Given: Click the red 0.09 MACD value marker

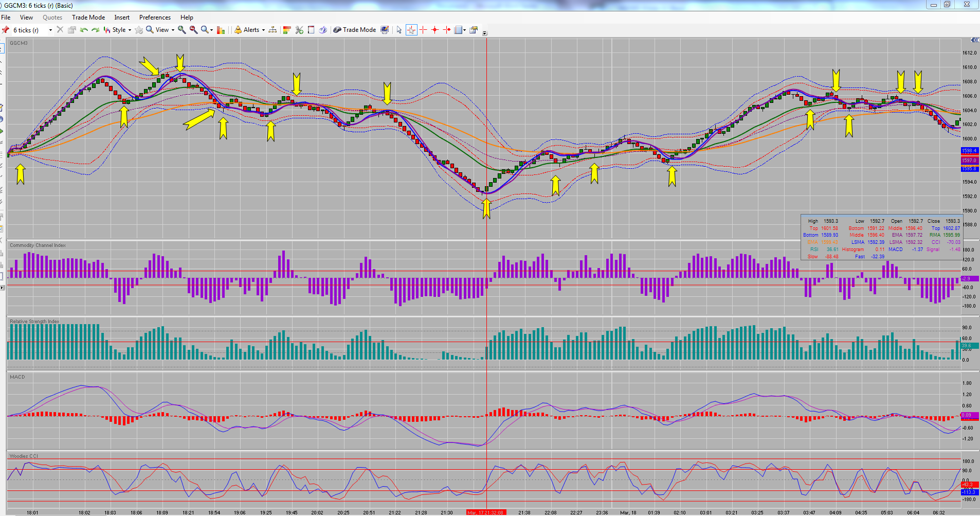Looking at the screenshot, I should [970, 415].
